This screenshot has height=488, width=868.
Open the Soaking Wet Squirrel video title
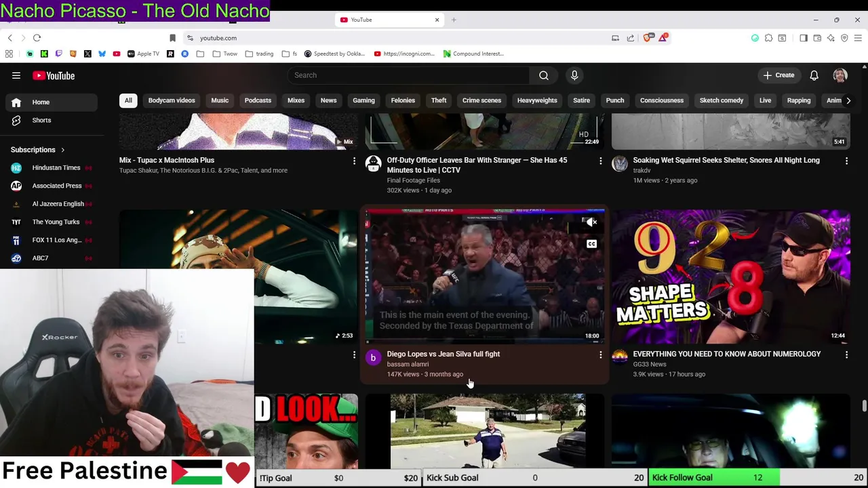726,161
